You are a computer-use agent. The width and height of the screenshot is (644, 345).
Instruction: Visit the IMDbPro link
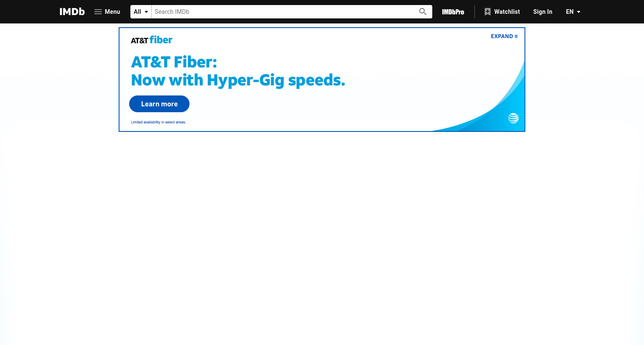(453, 12)
